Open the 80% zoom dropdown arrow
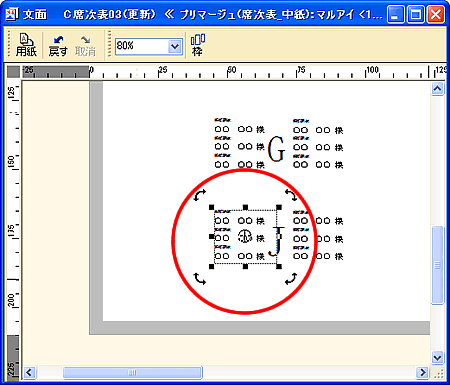The height and width of the screenshot is (385, 450). click(x=175, y=47)
